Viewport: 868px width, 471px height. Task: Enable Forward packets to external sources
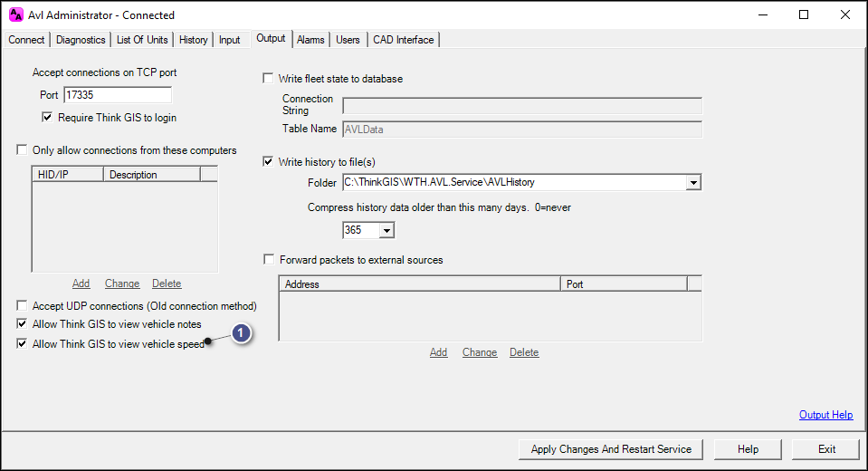(269, 260)
